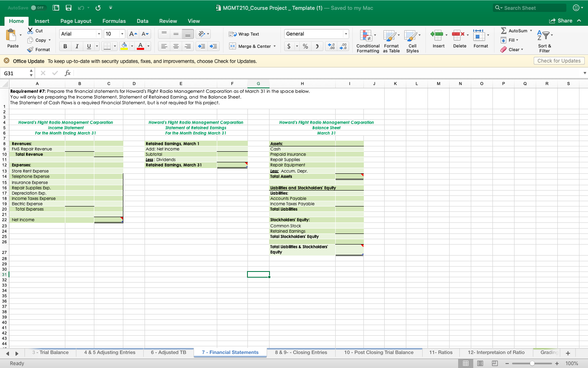The height and width of the screenshot is (368, 588).
Task: Open the 10 - Post Closing Trial Balance sheet
Action: [x=379, y=352]
